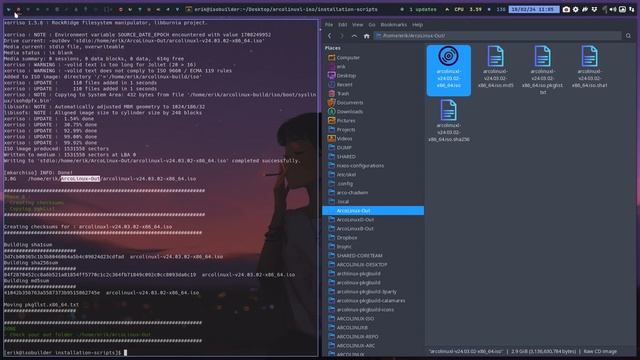The image size is (640, 360).
Task: Open the Bookmarks menu in file manager
Action: pos(393,25)
